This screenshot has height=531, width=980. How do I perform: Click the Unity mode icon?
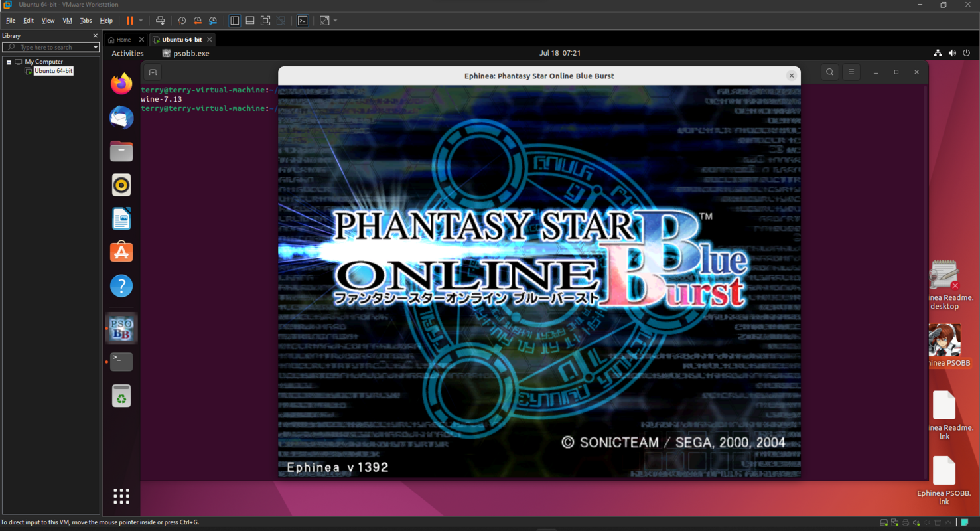click(281, 21)
